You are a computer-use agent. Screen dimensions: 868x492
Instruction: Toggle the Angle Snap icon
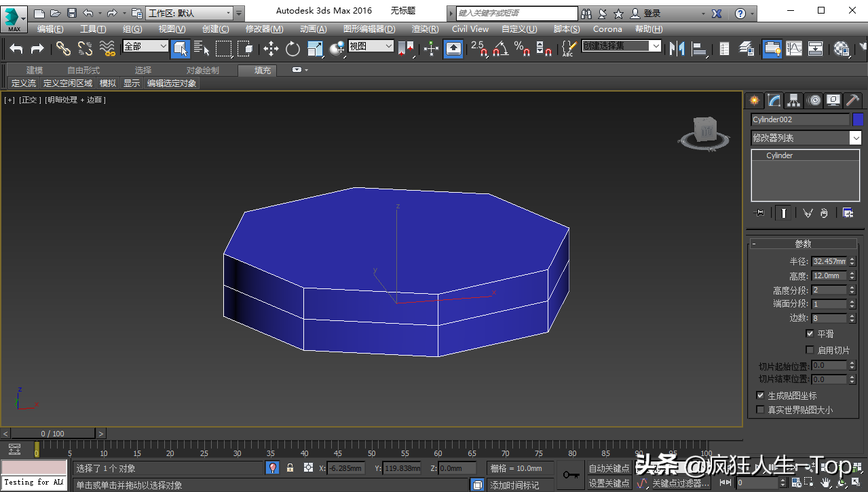click(x=500, y=48)
